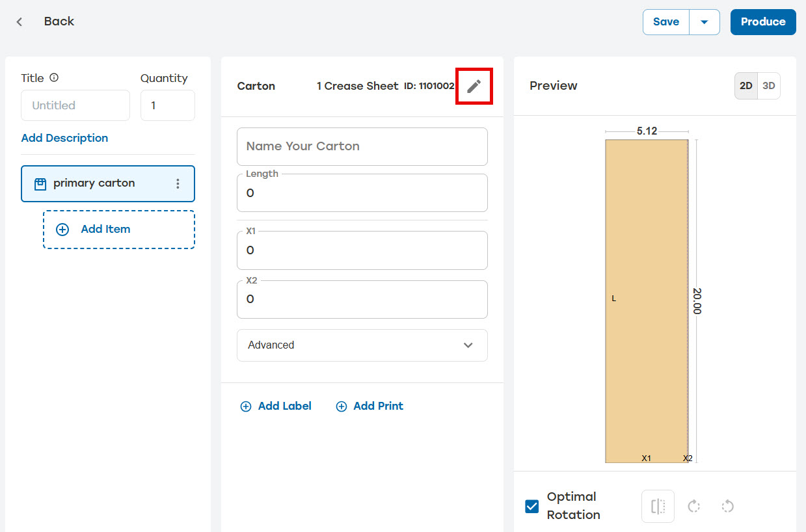Image resolution: width=806 pixels, height=532 pixels.
Task: Click the plus icon on Add Item
Action: 62,230
